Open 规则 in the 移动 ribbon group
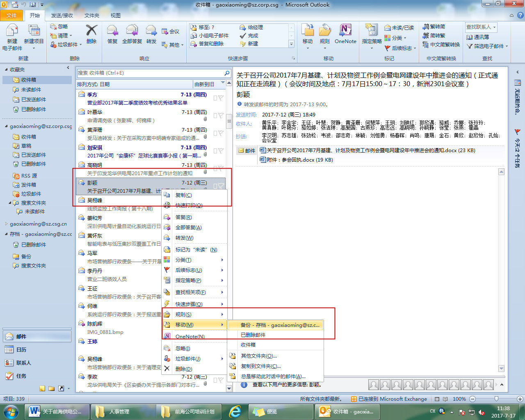Screen dimensions: 525x420 (324, 35)
